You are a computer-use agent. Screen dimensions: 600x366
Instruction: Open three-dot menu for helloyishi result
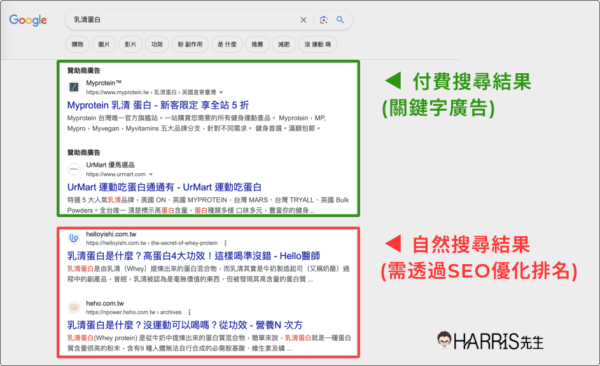(225, 243)
